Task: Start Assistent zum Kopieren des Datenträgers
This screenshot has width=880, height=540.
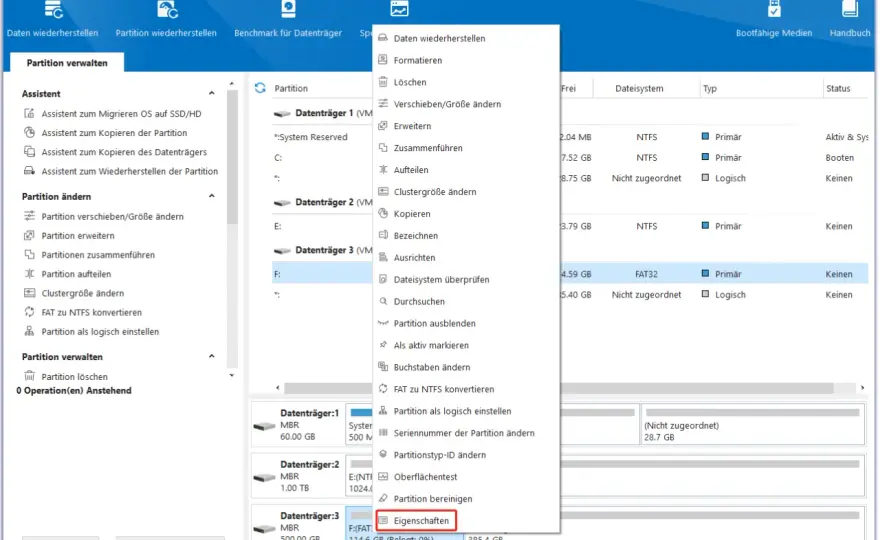Action: [115, 152]
